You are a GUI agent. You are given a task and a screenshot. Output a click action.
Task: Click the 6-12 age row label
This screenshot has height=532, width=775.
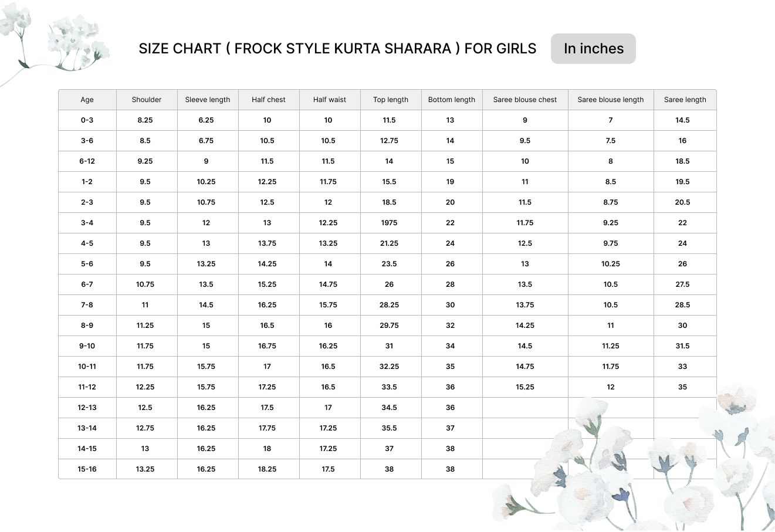click(87, 161)
